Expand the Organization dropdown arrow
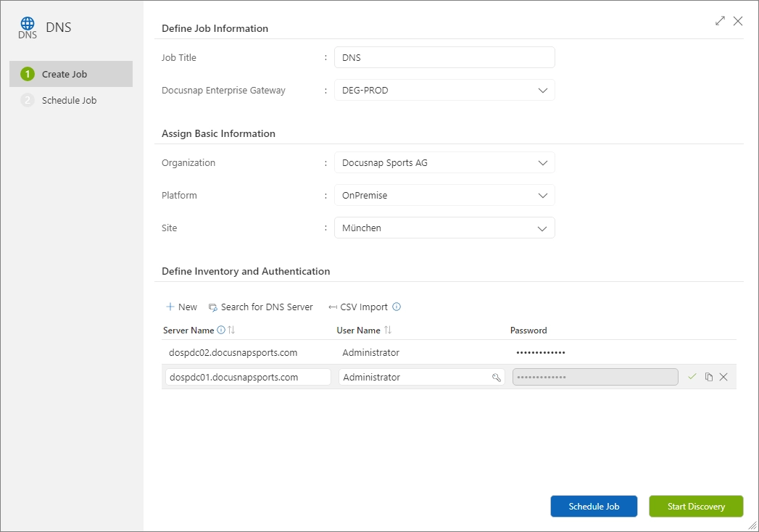759x532 pixels. 543,163
